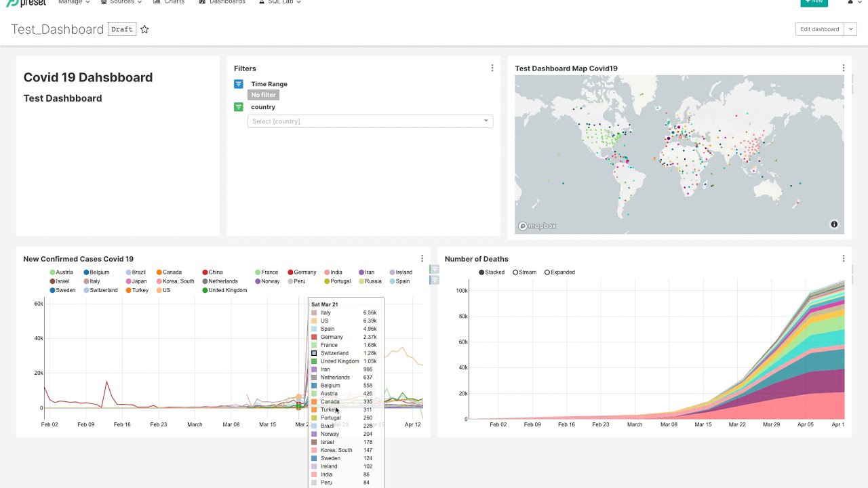Click the Mar 08 label on deaths chart axis
The height and width of the screenshot is (488, 868).
click(669, 424)
